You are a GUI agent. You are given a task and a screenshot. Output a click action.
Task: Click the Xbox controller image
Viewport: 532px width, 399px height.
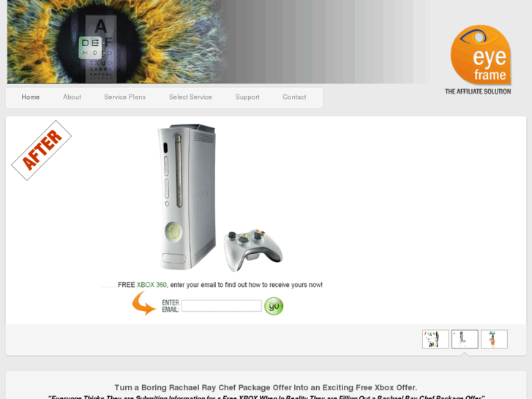tap(252, 250)
